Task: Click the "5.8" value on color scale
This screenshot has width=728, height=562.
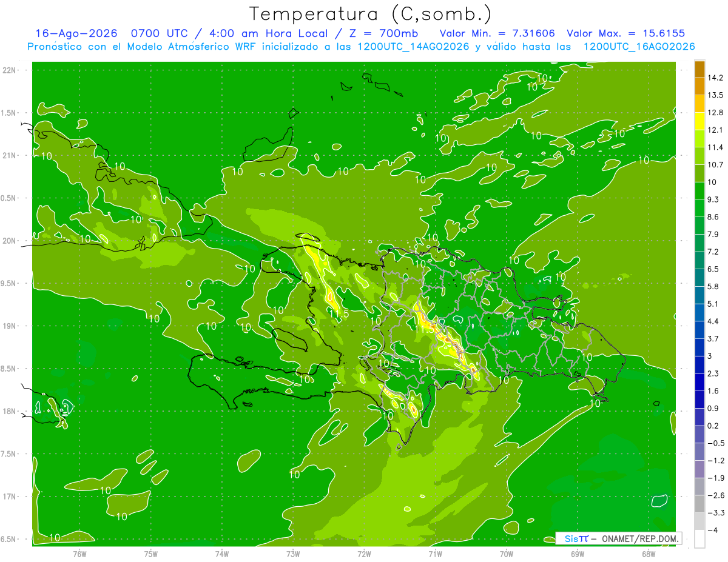Action: [x=713, y=286]
